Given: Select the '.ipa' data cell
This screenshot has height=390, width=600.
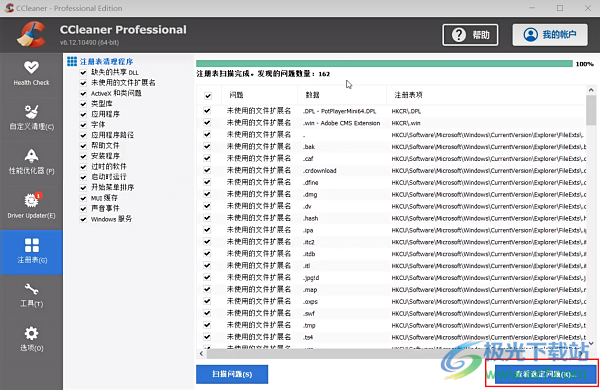Looking at the screenshot, I should click(x=308, y=230).
